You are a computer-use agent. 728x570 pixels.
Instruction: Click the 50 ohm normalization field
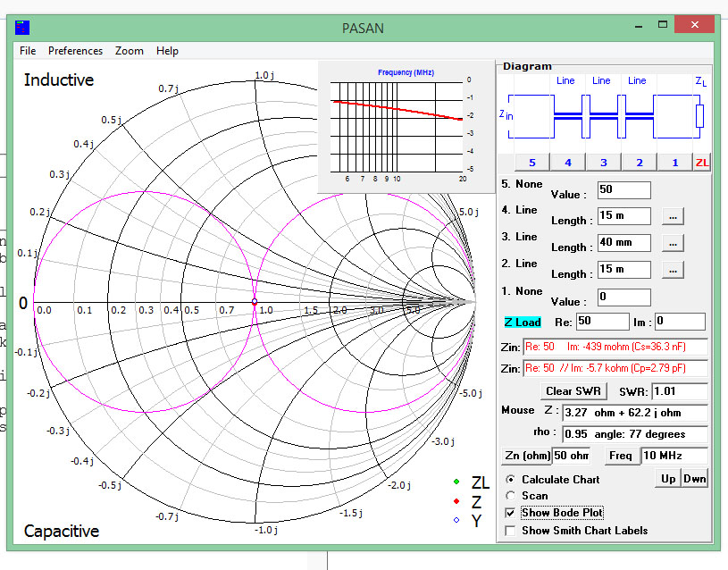pyautogui.click(x=571, y=456)
